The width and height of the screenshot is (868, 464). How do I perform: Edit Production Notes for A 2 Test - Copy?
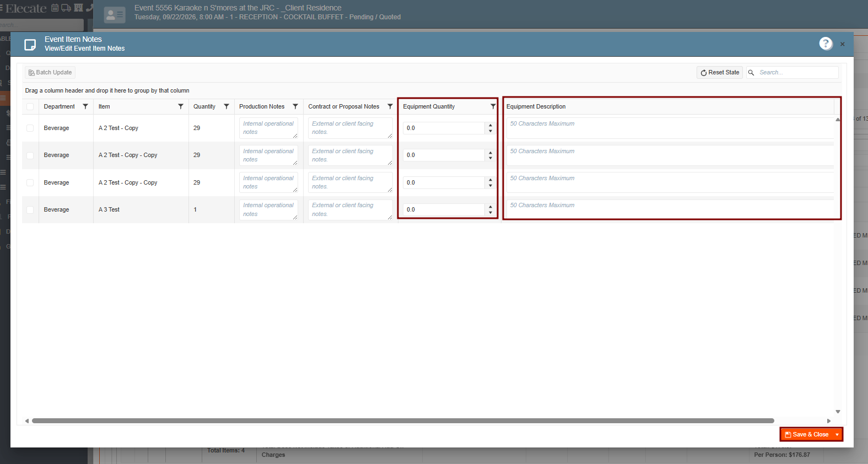(x=268, y=128)
